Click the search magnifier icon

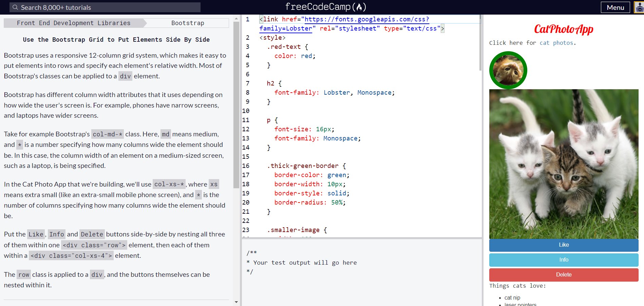[x=15, y=7]
